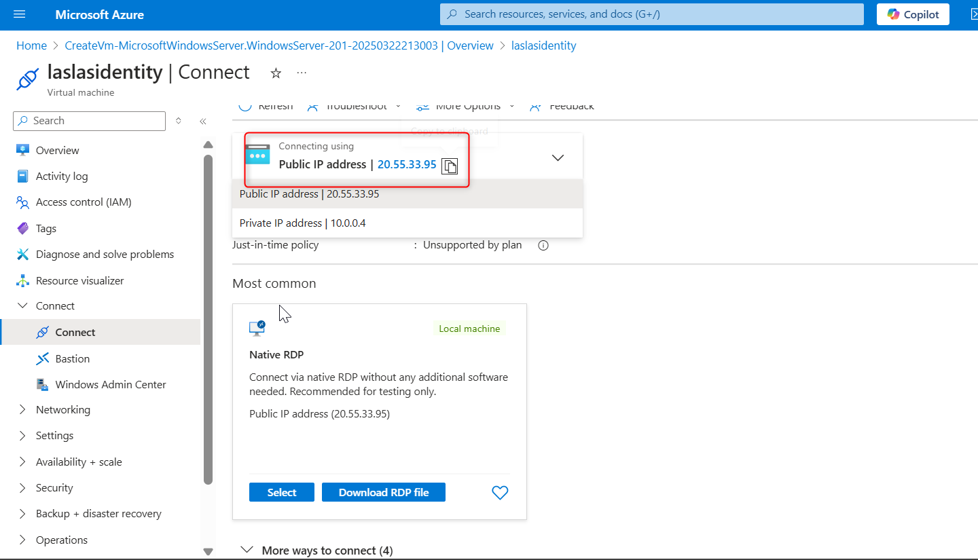Image resolution: width=978 pixels, height=560 pixels.
Task: Click the Copilot button icon
Action: point(894,14)
